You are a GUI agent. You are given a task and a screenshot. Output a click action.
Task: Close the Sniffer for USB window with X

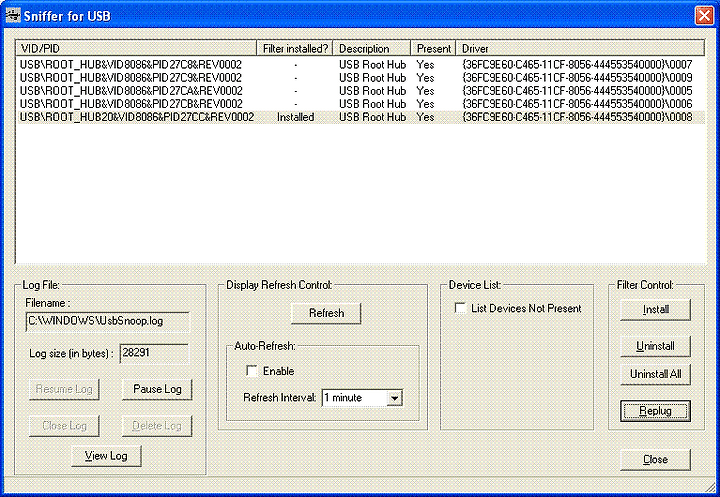click(704, 16)
